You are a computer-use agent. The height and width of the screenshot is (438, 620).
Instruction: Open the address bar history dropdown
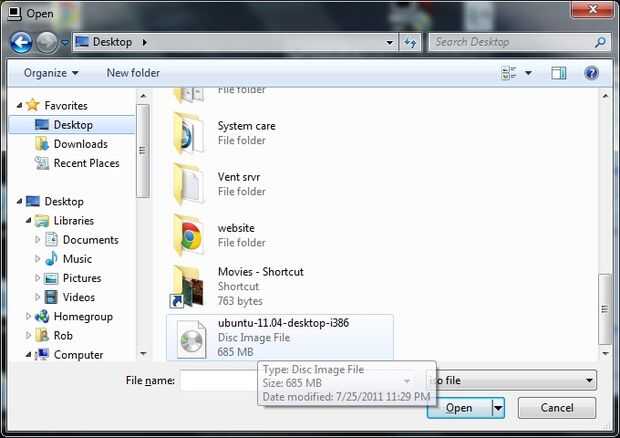pos(389,42)
